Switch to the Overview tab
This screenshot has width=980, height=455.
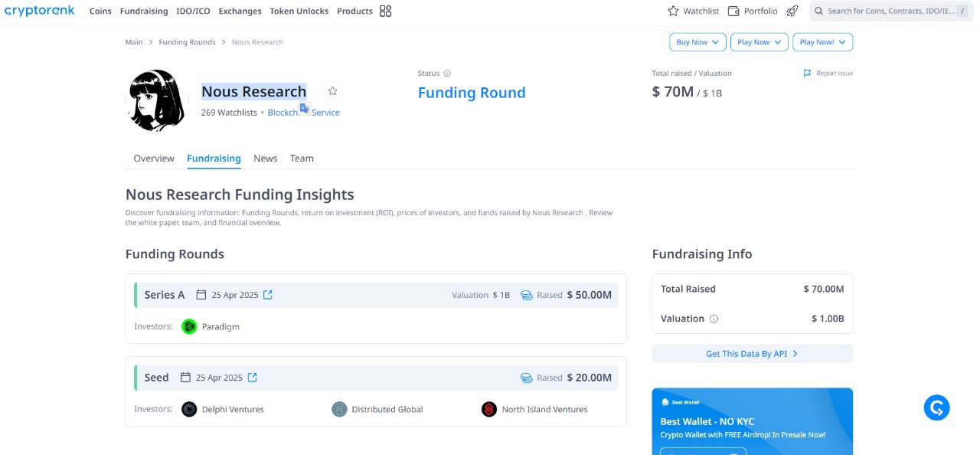pos(154,159)
